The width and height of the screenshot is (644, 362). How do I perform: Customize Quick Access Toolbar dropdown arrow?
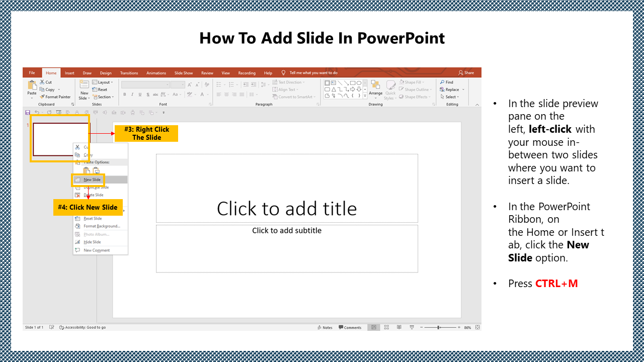164,113
